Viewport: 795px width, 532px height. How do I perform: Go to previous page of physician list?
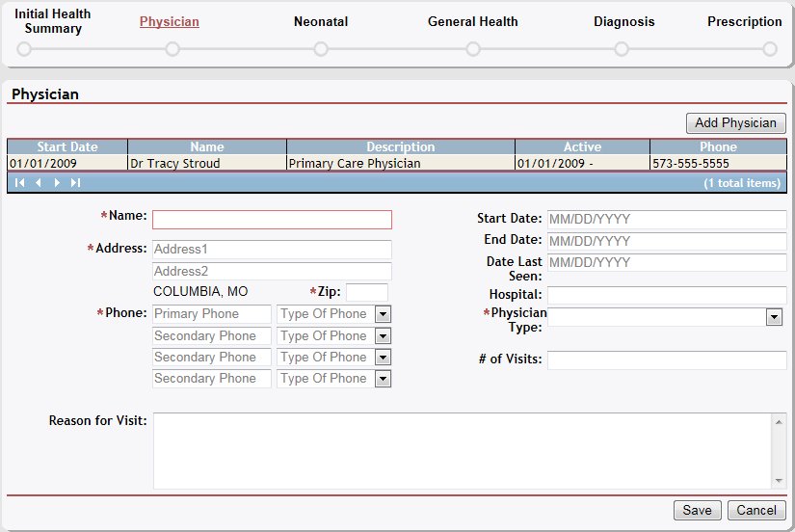click(38, 183)
